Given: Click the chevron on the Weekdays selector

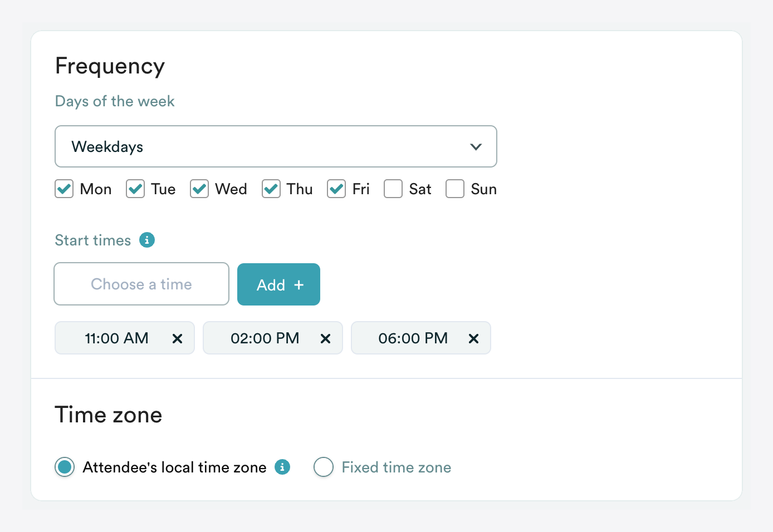Looking at the screenshot, I should [476, 146].
